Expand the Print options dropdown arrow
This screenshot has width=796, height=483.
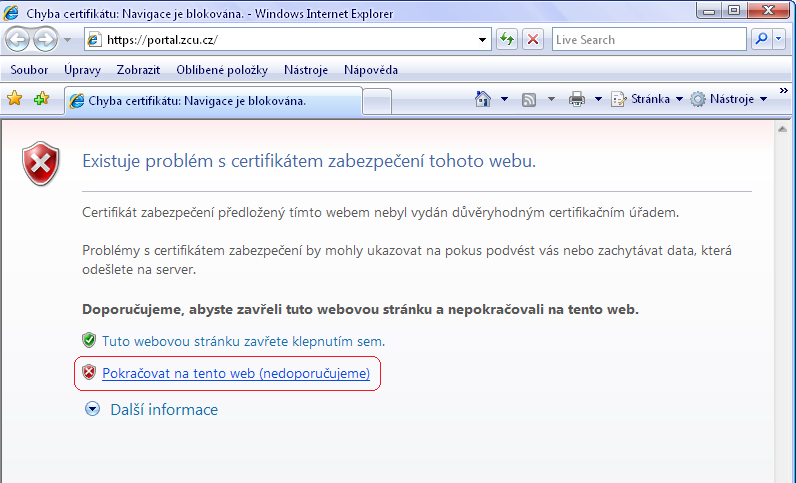click(598, 99)
